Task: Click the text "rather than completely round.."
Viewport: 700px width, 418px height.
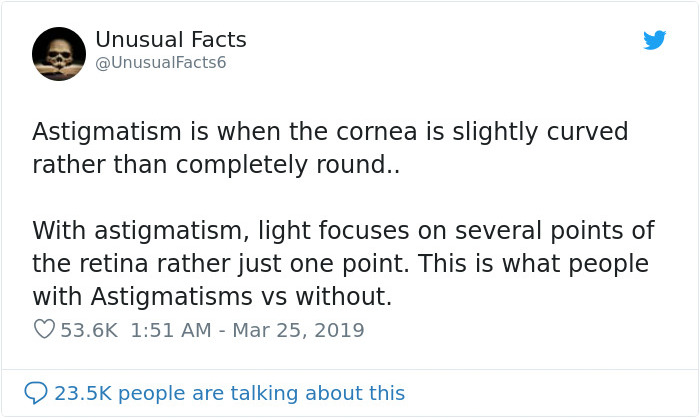Action: click(x=215, y=165)
